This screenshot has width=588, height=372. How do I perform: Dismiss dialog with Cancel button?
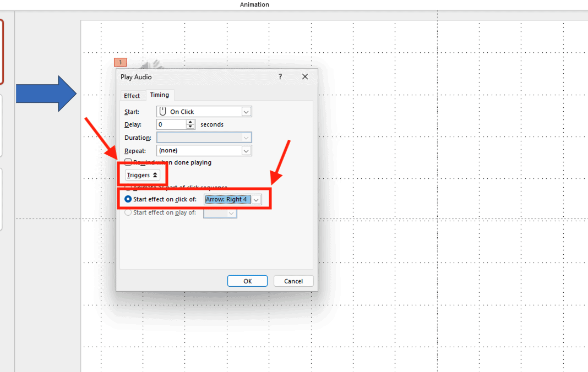pos(293,281)
